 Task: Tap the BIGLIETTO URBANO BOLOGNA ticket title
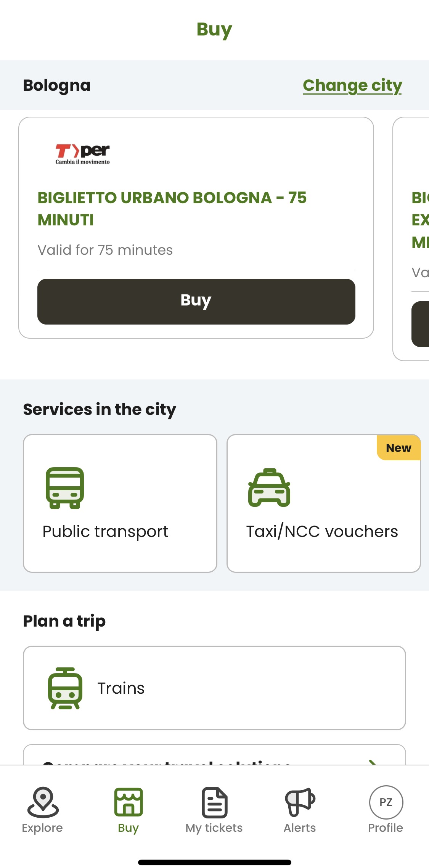click(172, 209)
